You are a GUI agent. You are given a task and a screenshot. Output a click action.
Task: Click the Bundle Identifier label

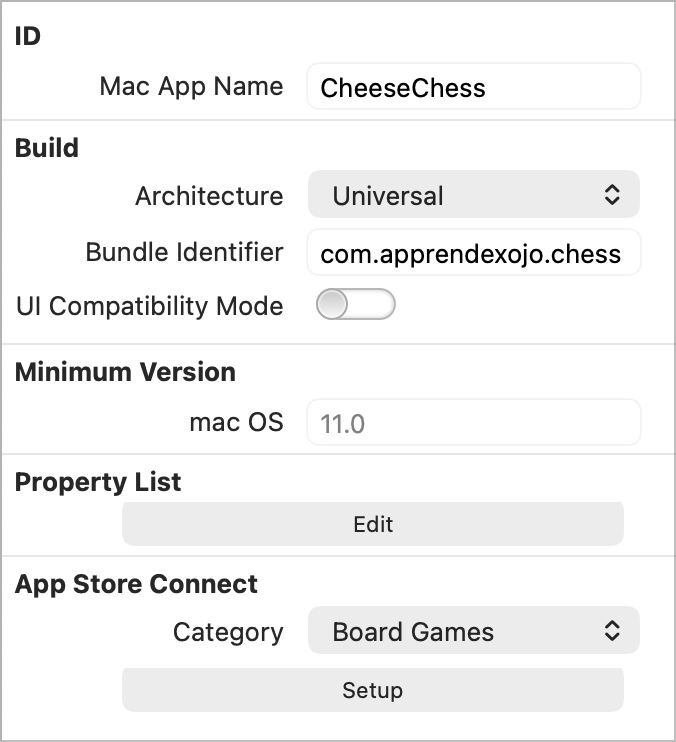(x=184, y=252)
